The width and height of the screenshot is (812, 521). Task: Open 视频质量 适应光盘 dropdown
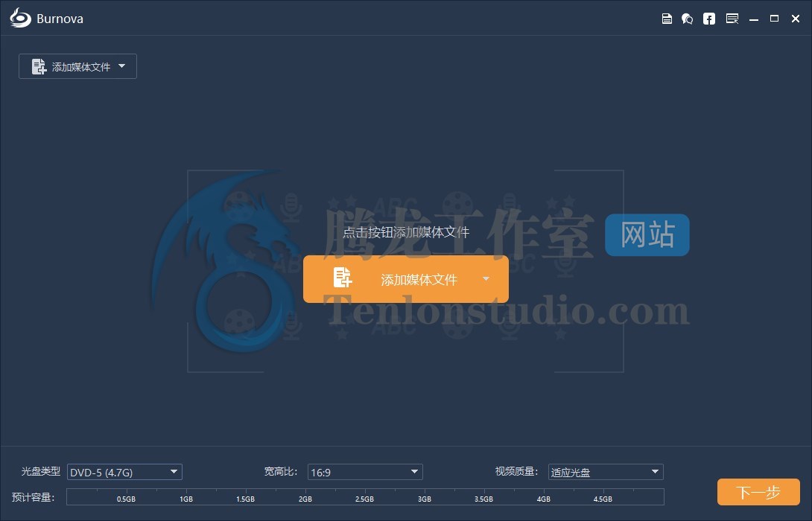point(606,472)
